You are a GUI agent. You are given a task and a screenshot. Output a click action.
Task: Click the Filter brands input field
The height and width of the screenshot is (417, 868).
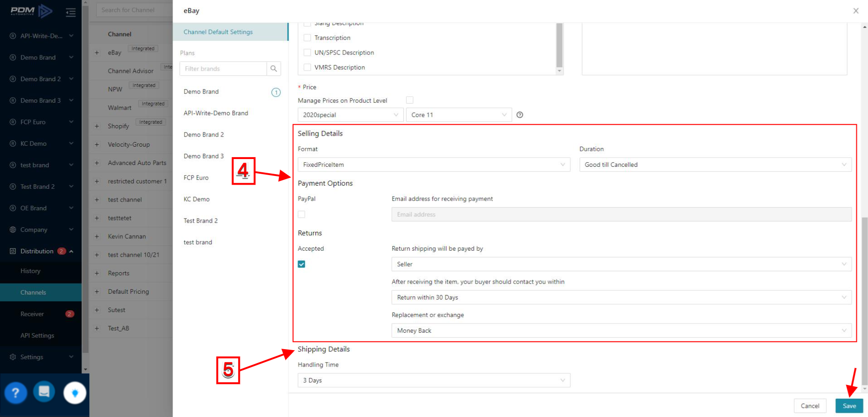(223, 69)
